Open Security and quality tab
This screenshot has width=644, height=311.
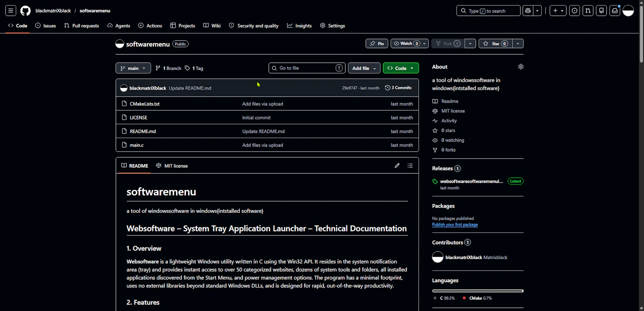(x=254, y=26)
